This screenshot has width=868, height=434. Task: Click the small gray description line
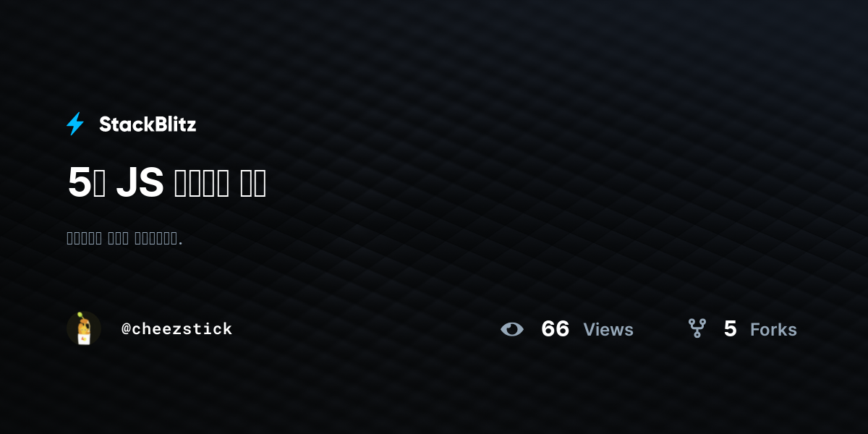pos(124,239)
